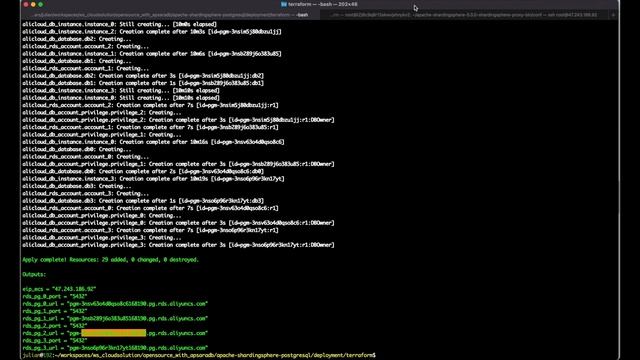Click the 'privilege_0: Creating...' line
The height and width of the screenshot is (360, 640).
[102, 215]
